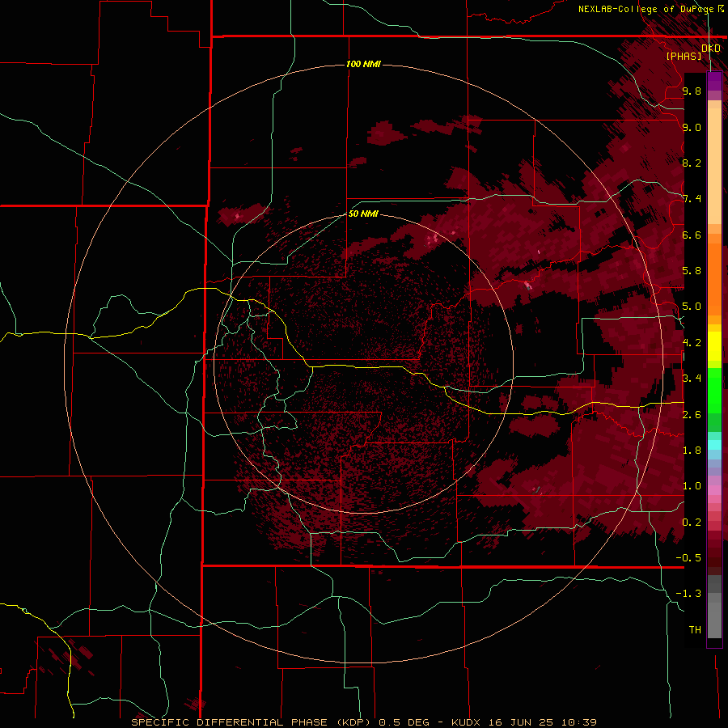The width and height of the screenshot is (728, 728).
Task: Click the 2.6 scale value
Action: (x=692, y=414)
